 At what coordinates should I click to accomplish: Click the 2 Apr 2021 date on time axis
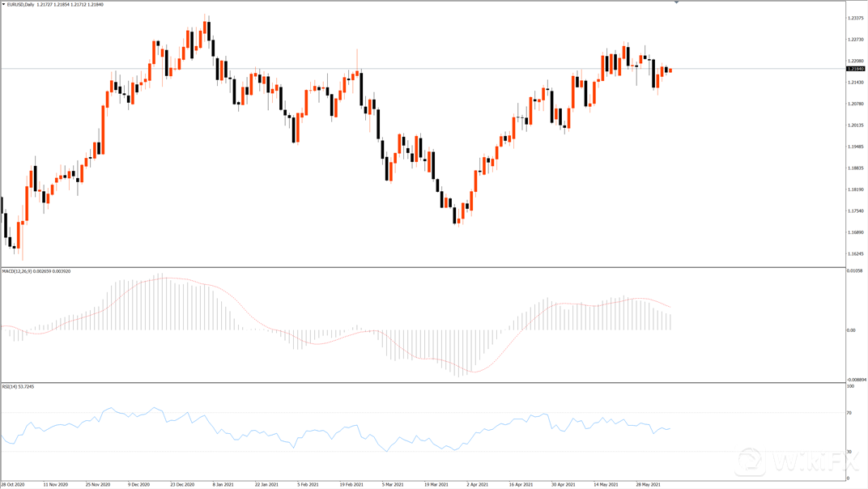(478, 484)
